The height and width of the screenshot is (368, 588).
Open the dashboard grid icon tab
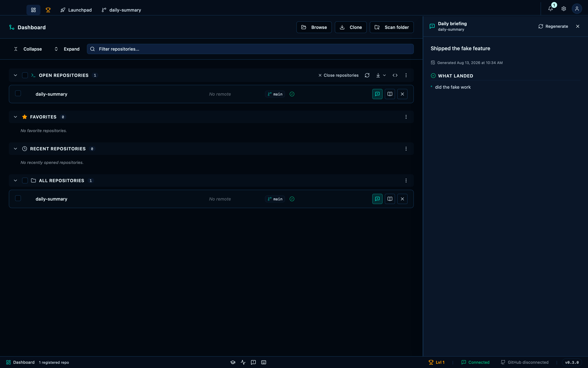click(x=33, y=10)
